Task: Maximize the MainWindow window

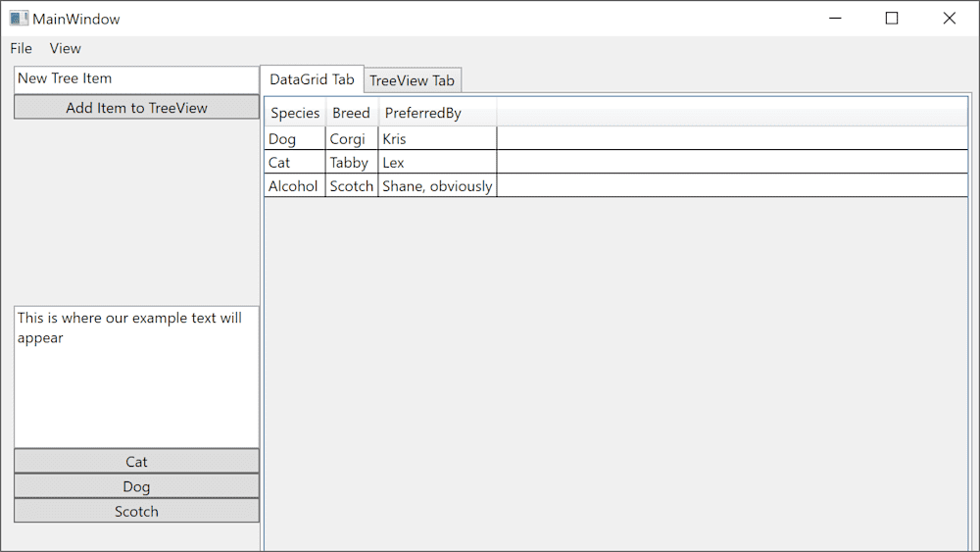Action: (x=892, y=18)
